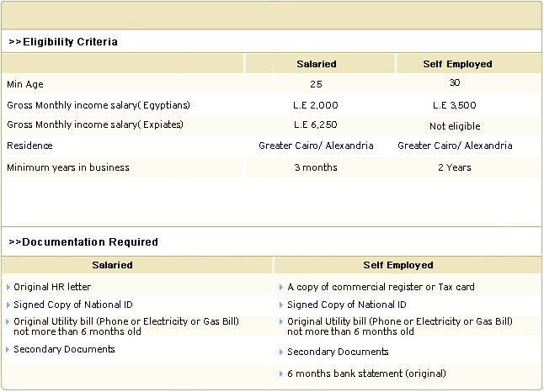This screenshot has width=544, height=392.
Task: Select the Salaried column header in eligibility table
Action: (317, 64)
